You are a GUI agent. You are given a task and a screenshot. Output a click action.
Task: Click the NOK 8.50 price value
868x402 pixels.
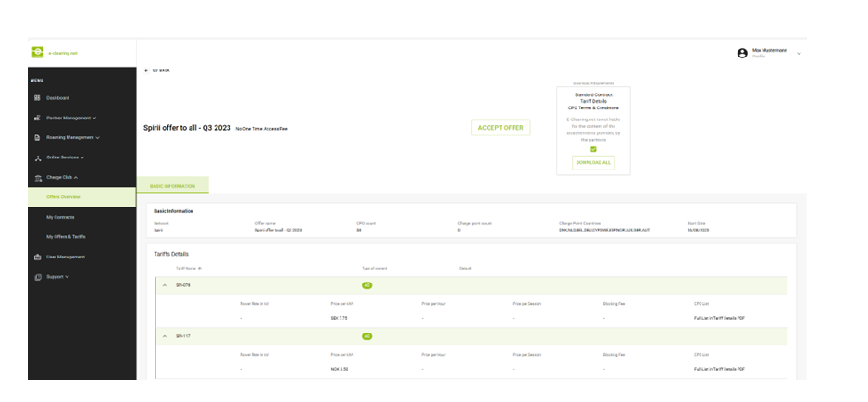click(x=339, y=369)
